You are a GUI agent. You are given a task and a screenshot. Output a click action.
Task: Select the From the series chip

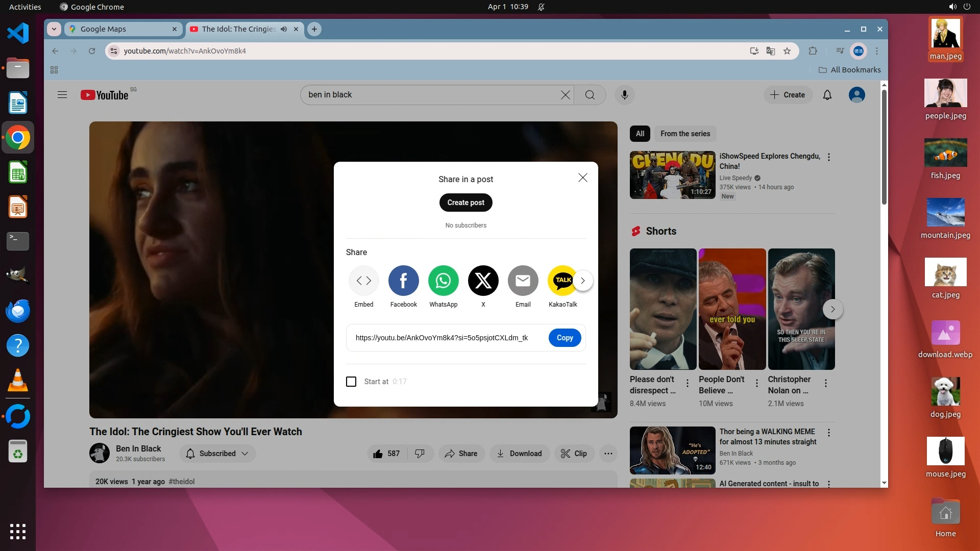[x=685, y=134]
